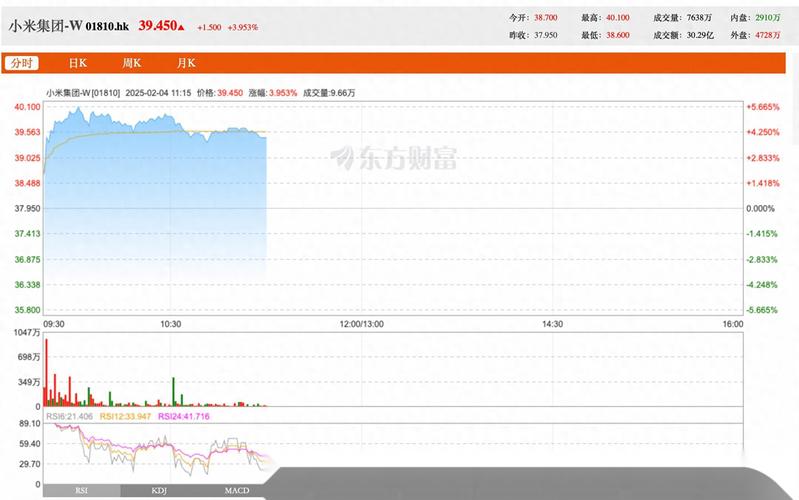Click the +3.953% change percentage in header
799x500 pixels.
[243, 28]
